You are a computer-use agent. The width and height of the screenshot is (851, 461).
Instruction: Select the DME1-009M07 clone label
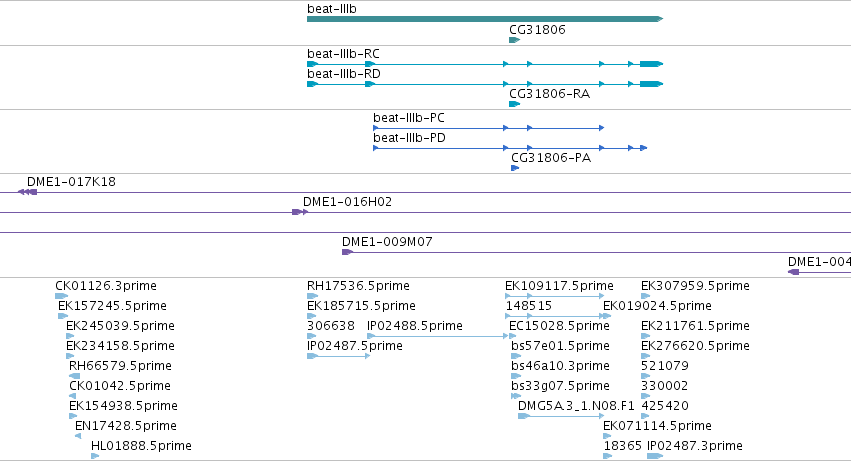tap(387, 242)
